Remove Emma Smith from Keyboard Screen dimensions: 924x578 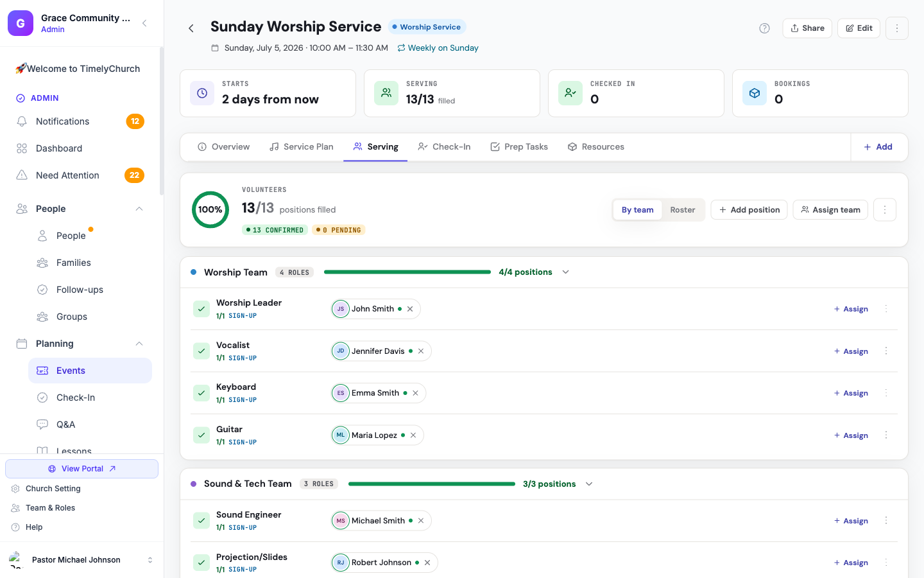(415, 393)
